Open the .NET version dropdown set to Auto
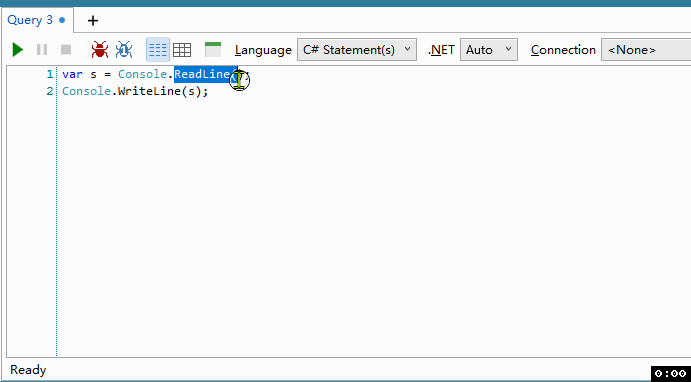Viewport: 691px width, 382px height. pyautogui.click(x=489, y=49)
